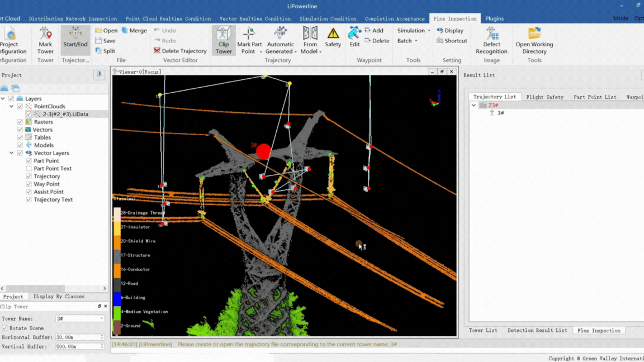Click the Mark Tower icon
This screenshot has height=362, width=644.
(45, 40)
